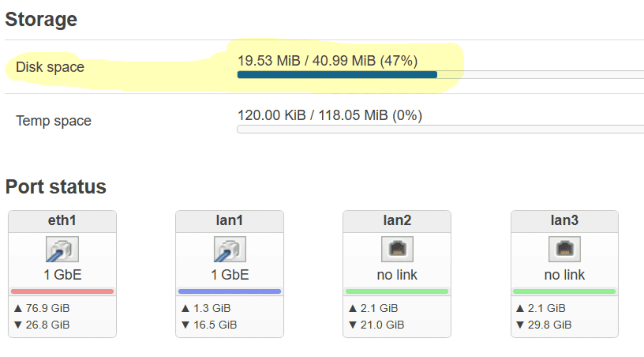Click the upload arrow for lan2 traffic
The height and width of the screenshot is (357, 644).
tap(353, 308)
